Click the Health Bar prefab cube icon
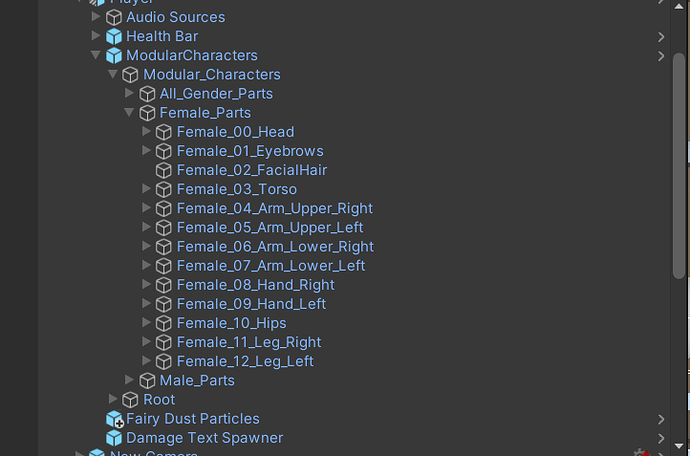 [114, 36]
